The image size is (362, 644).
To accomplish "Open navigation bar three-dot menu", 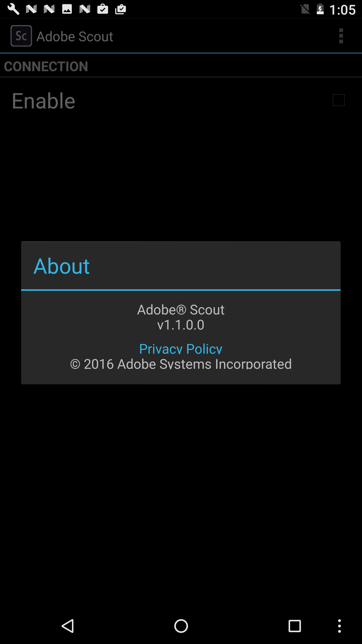I will 339,626.
